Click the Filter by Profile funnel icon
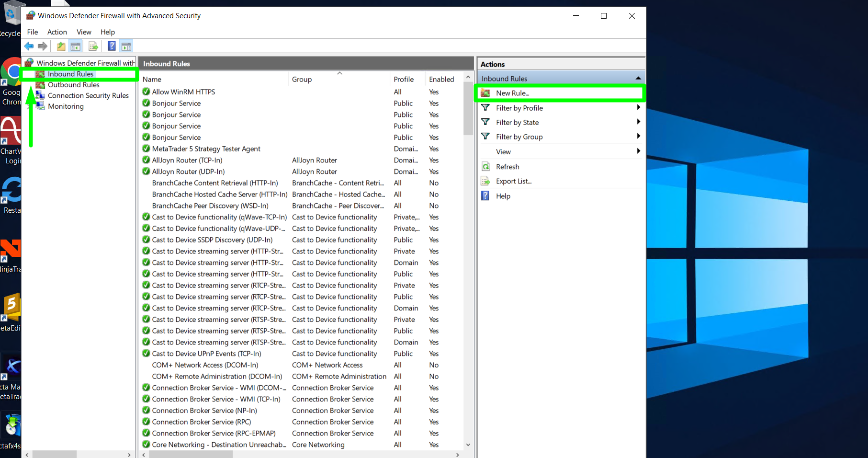The image size is (868, 458). 485,108
